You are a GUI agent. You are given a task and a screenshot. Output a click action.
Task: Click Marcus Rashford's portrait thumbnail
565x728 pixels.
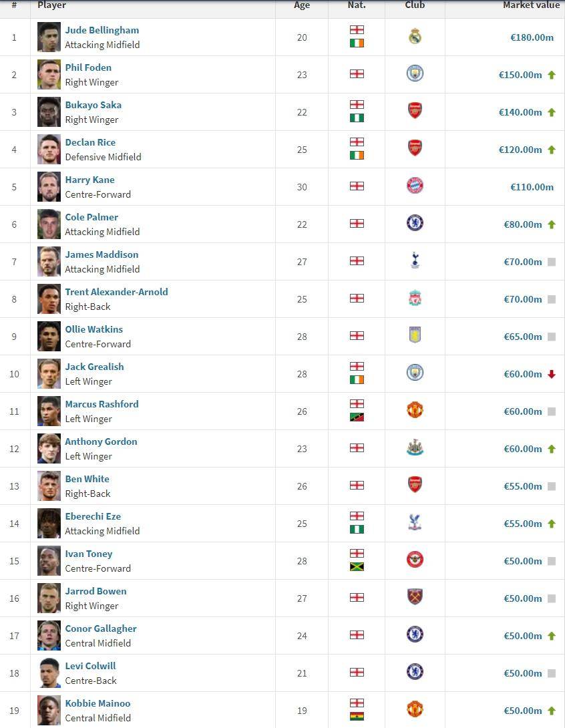point(49,411)
